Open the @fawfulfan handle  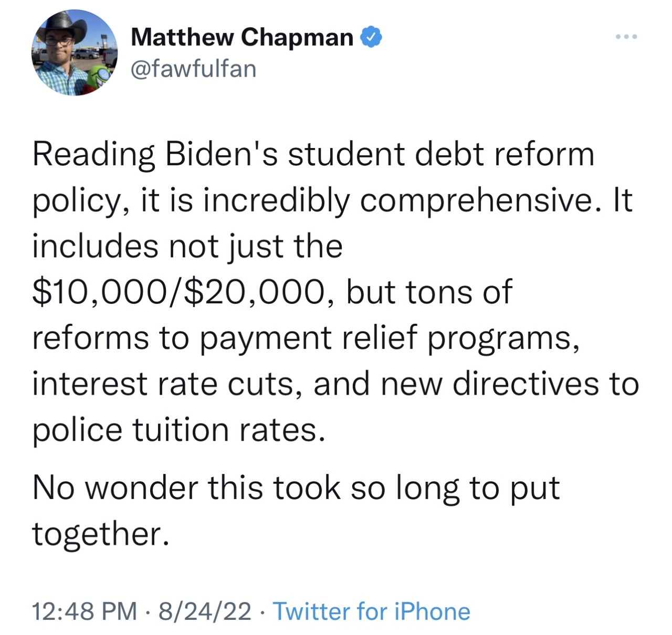click(193, 69)
